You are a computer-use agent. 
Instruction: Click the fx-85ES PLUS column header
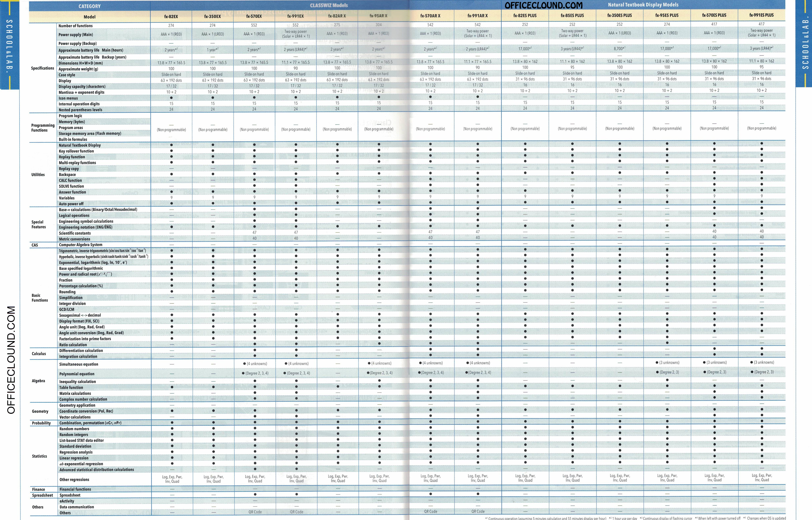click(x=572, y=16)
